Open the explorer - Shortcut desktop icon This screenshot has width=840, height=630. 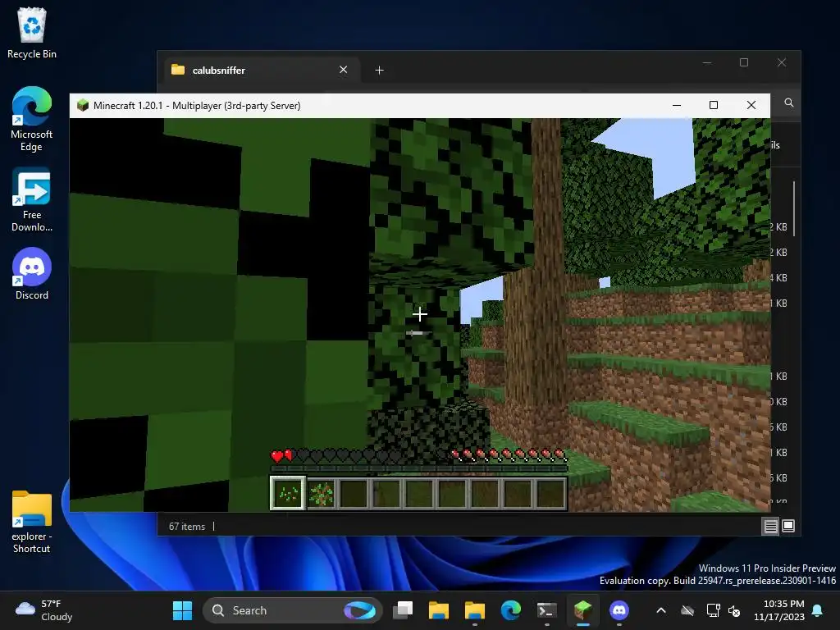pyautogui.click(x=32, y=521)
